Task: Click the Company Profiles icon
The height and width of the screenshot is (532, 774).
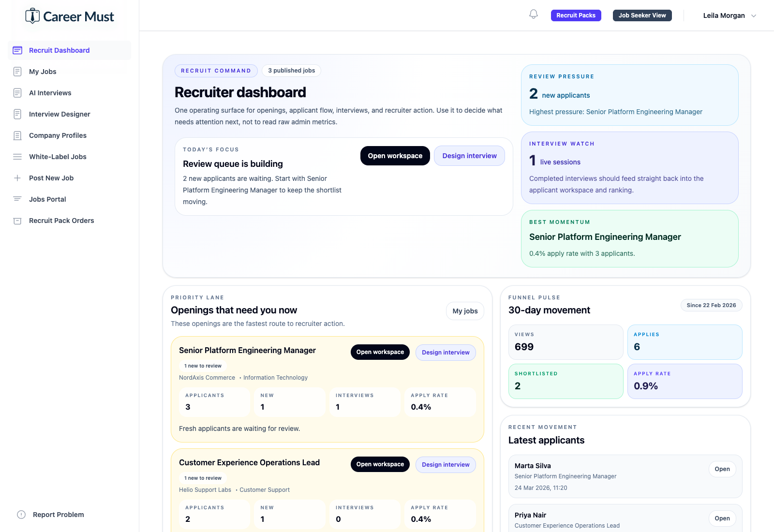Action: pos(17,135)
